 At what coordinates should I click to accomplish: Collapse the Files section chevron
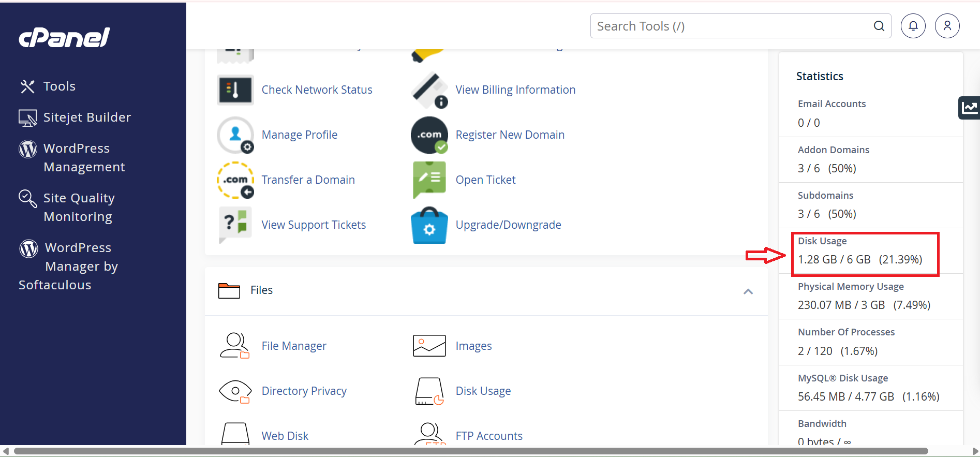tap(748, 291)
